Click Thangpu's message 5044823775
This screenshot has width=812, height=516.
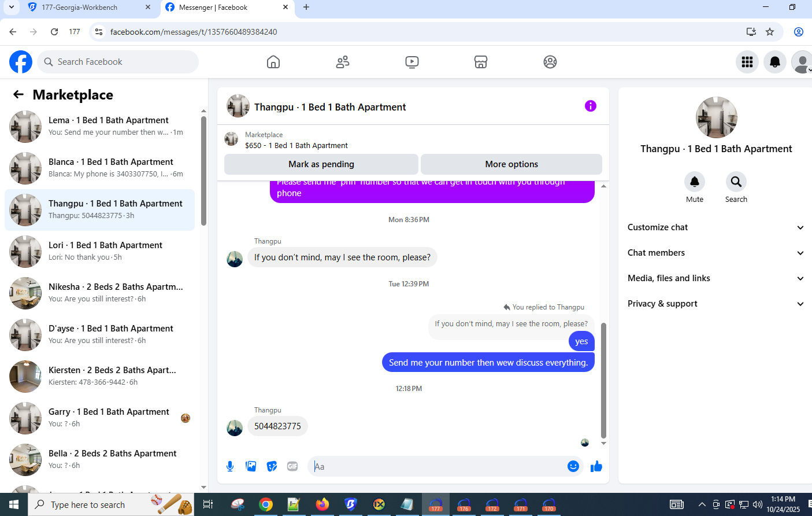coord(277,426)
